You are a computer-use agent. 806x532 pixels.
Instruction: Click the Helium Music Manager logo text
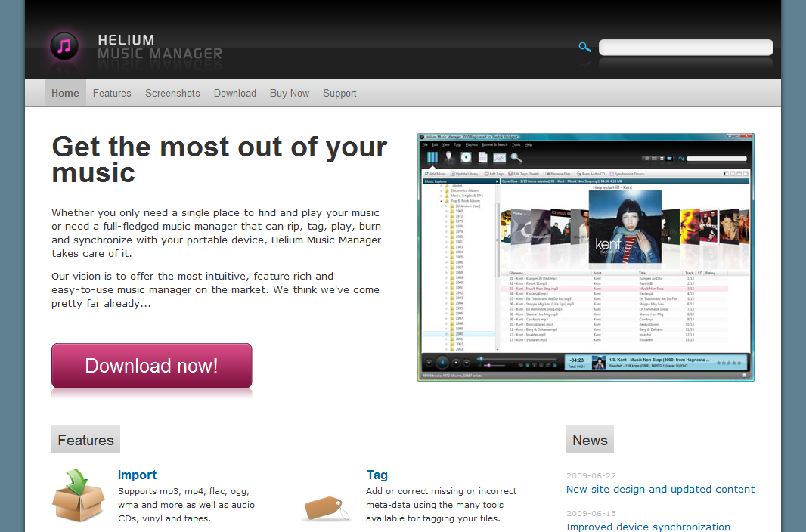(160, 47)
